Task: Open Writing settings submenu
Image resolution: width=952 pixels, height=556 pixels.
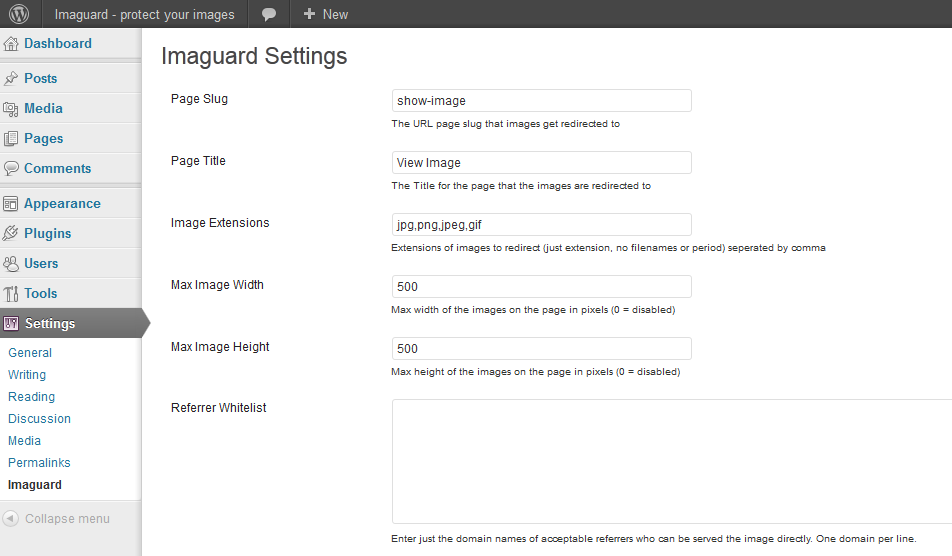Action: coord(27,375)
